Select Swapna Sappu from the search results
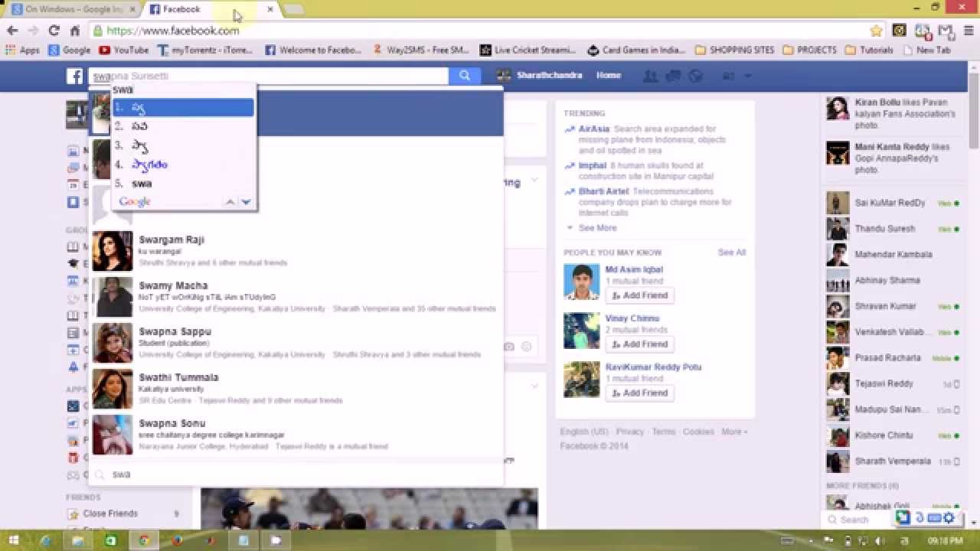 click(297, 343)
